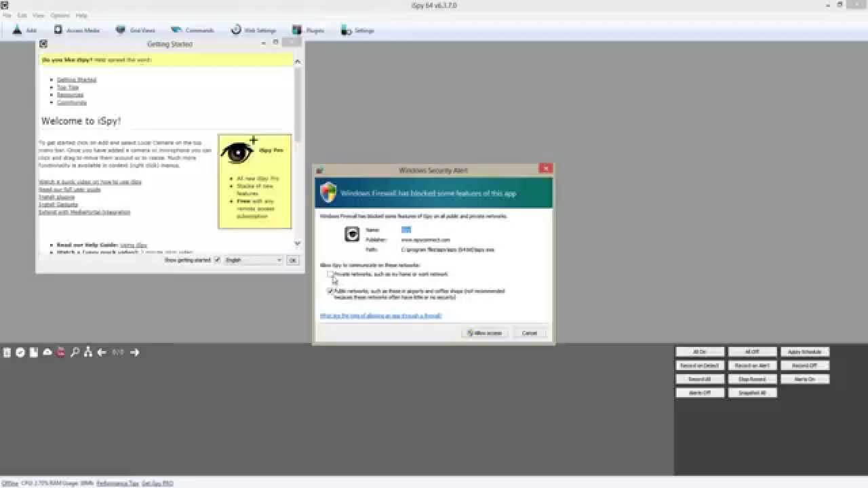Click the All Off button

(752, 352)
